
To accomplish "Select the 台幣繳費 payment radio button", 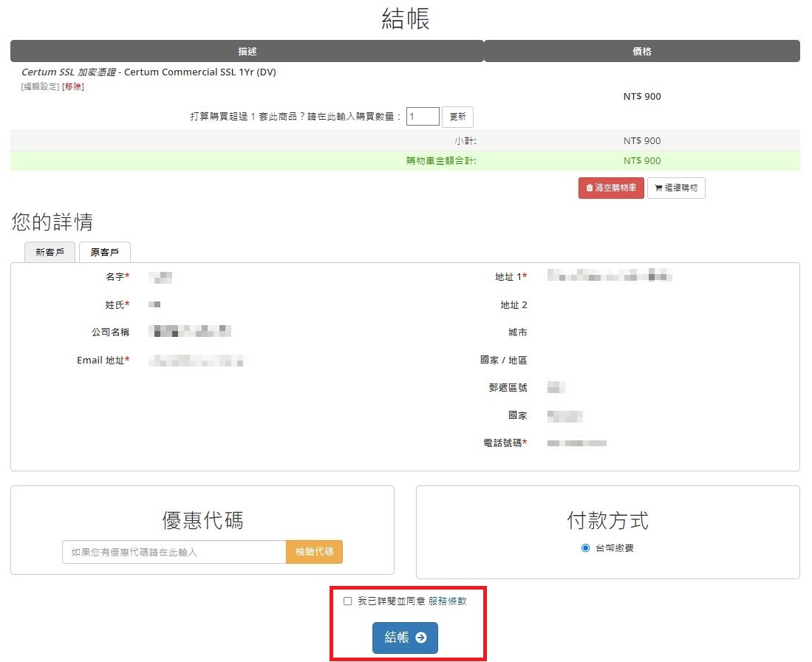I will pyautogui.click(x=585, y=547).
